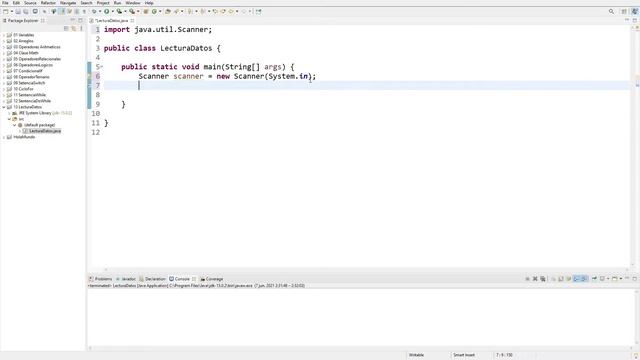Select 06 OperadoresLogicos project
640x360 pixels.
[33, 65]
